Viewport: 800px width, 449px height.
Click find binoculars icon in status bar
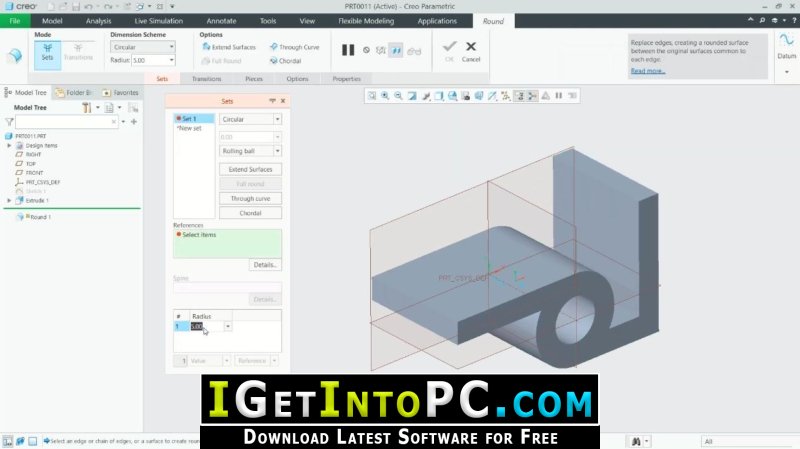click(x=636, y=441)
